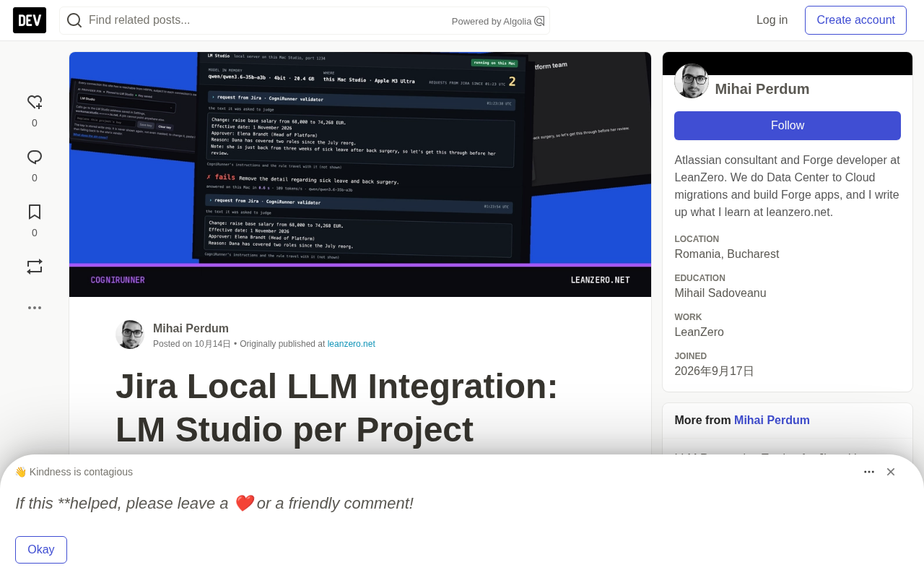
Task: Click the article title Jira Local LLM Integration
Action: click(x=337, y=407)
